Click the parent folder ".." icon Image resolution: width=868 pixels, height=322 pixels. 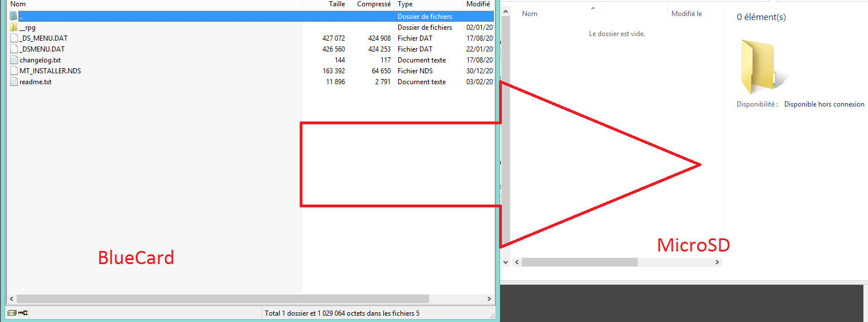[14, 17]
